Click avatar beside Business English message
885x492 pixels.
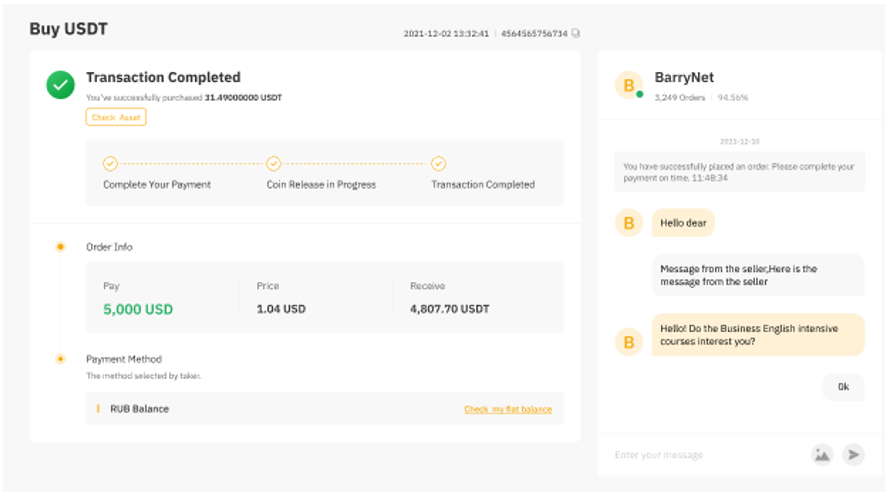pyautogui.click(x=629, y=343)
